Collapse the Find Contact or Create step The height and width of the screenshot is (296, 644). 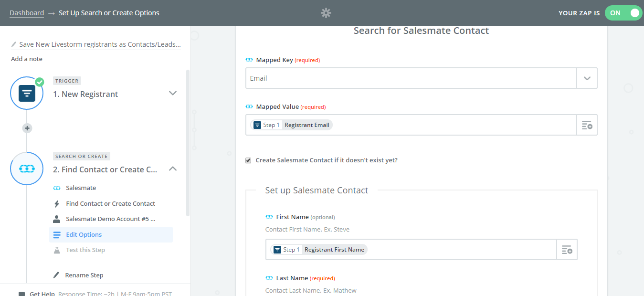(173, 169)
